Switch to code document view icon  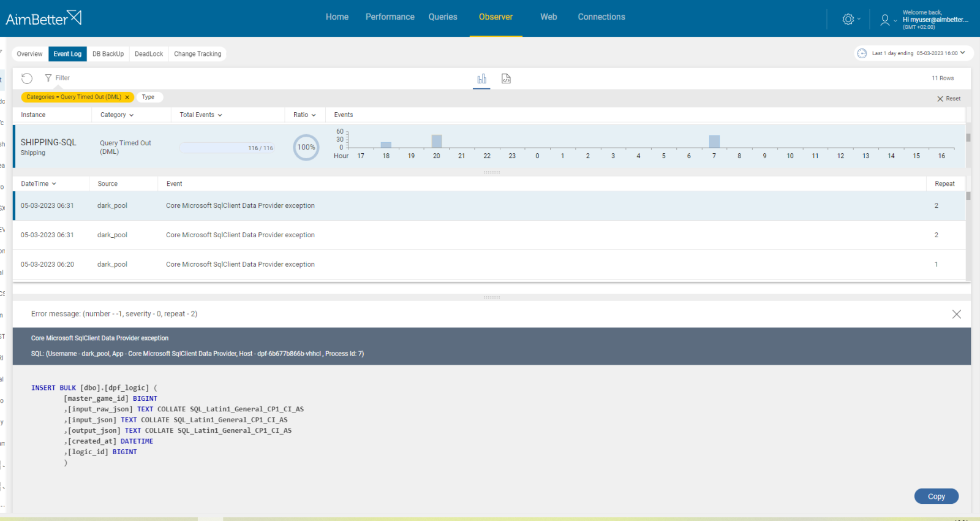point(506,78)
